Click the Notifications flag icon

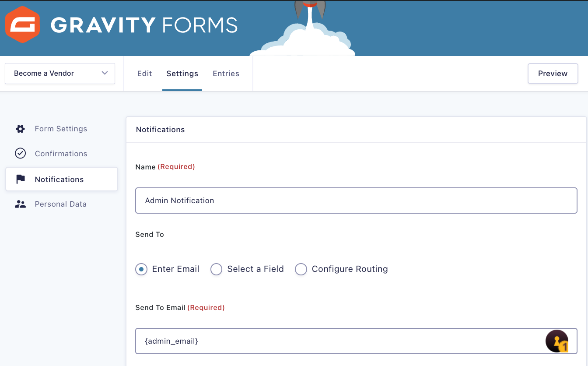coord(20,179)
